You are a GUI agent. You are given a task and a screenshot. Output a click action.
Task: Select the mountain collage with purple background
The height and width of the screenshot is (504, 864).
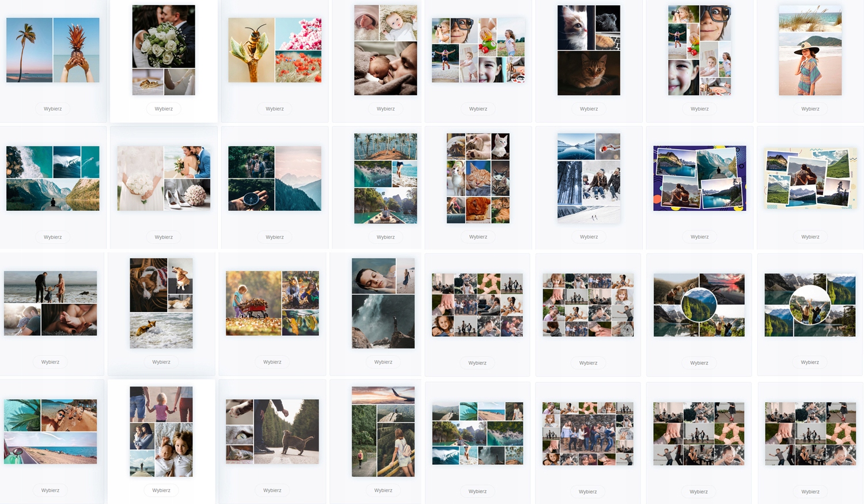[x=699, y=179]
